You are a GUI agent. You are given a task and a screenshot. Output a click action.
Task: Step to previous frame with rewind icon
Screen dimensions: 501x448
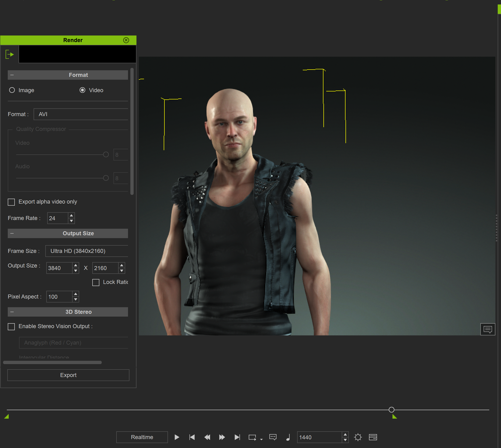pyautogui.click(x=207, y=437)
